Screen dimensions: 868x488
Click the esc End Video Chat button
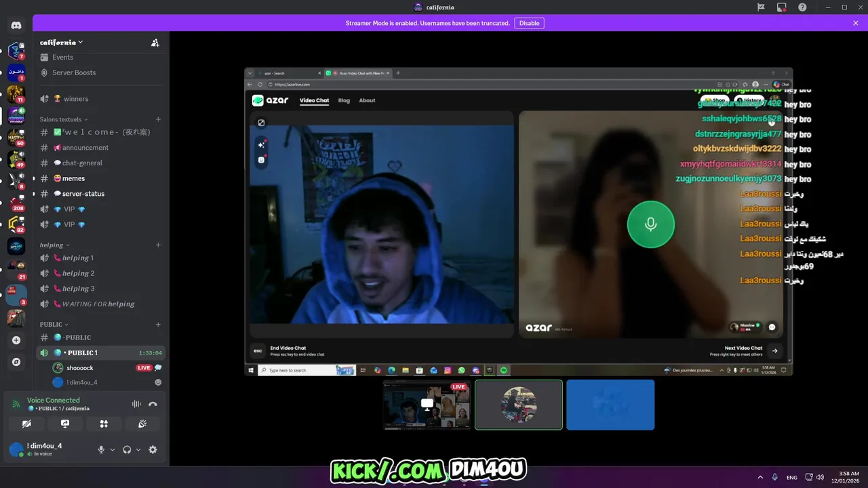[258, 350]
